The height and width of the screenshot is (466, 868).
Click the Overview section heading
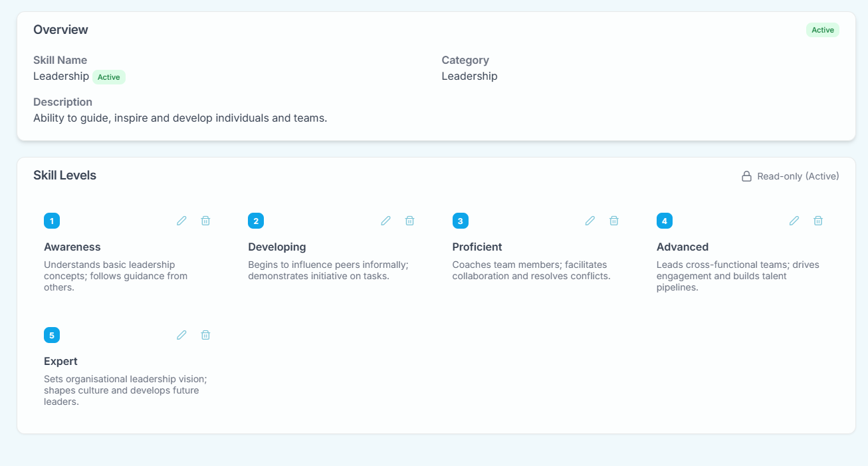coord(60,29)
